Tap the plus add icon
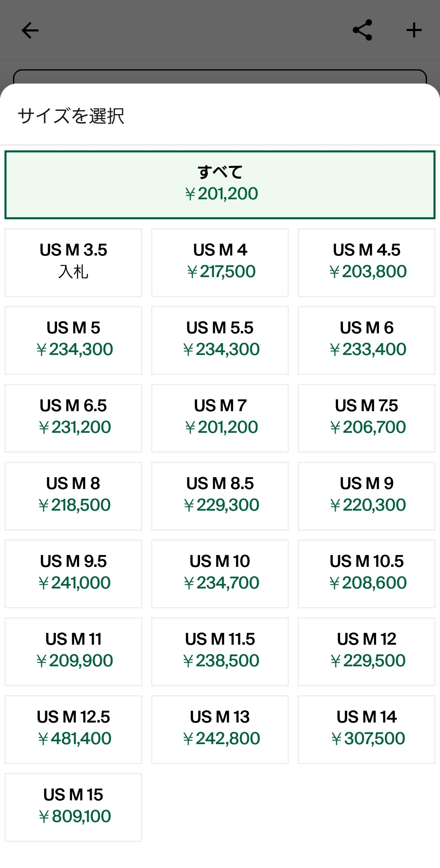Screen dimensions: 440x868 (414, 30)
